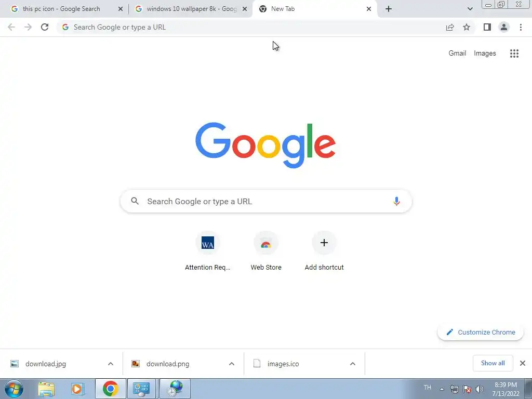The height and width of the screenshot is (399, 532).
Task: Click the Chrome taskbar icon
Action: point(110,389)
